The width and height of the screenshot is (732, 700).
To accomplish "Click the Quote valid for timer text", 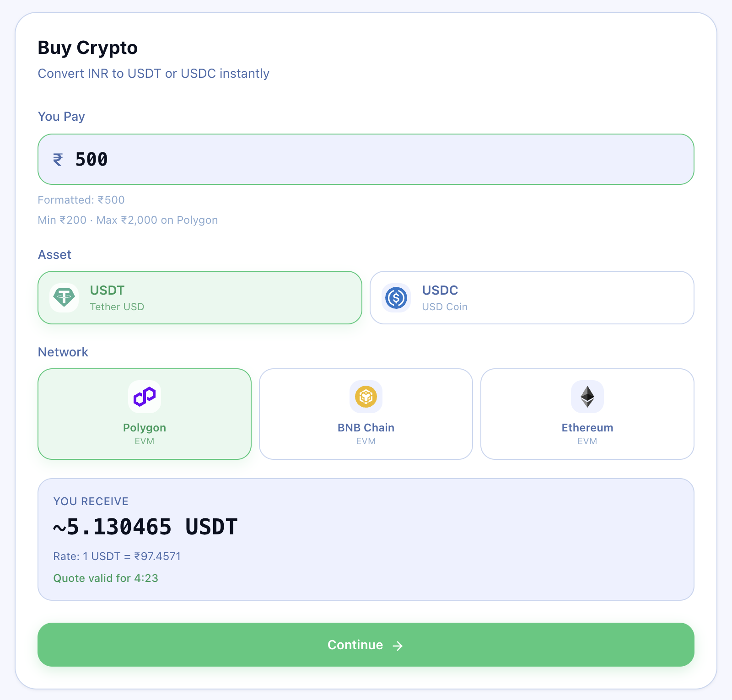I will pyautogui.click(x=106, y=578).
